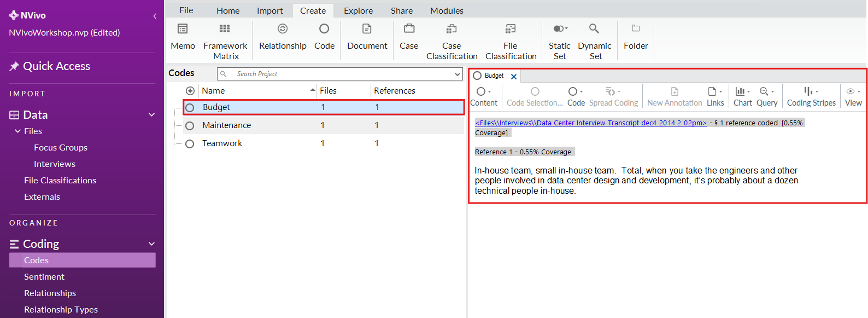Select Codes in navigation pane
This screenshot has width=868, height=318.
83,261
